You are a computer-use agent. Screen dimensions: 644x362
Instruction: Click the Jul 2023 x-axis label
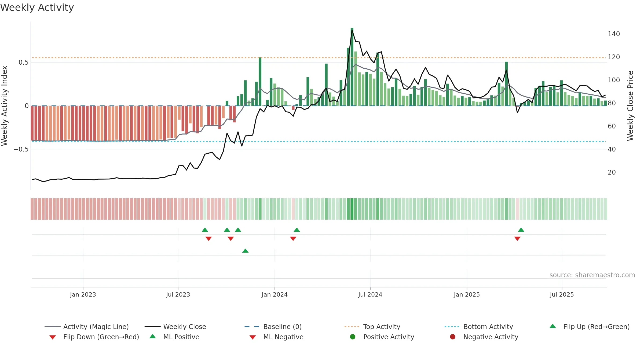pos(178,295)
